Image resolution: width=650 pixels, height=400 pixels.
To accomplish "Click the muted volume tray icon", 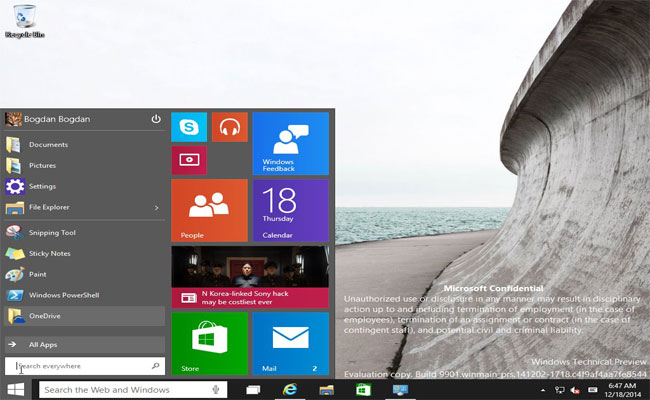I will 575,390.
